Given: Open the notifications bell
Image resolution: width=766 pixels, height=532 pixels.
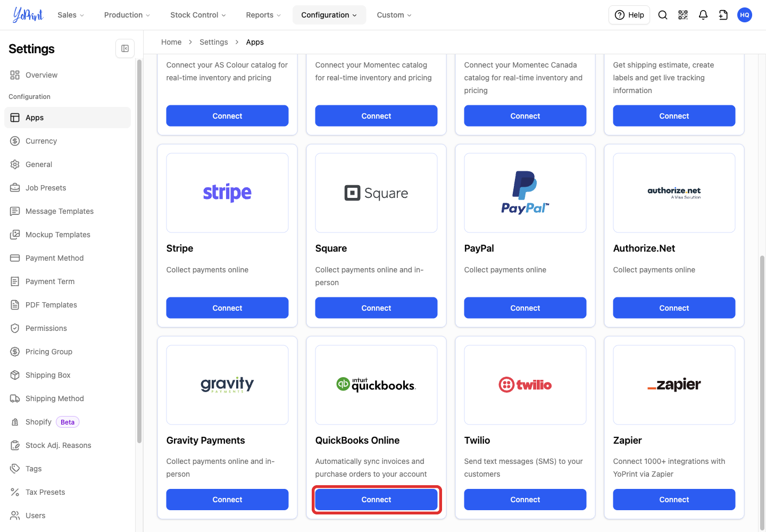Looking at the screenshot, I should tap(703, 15).
